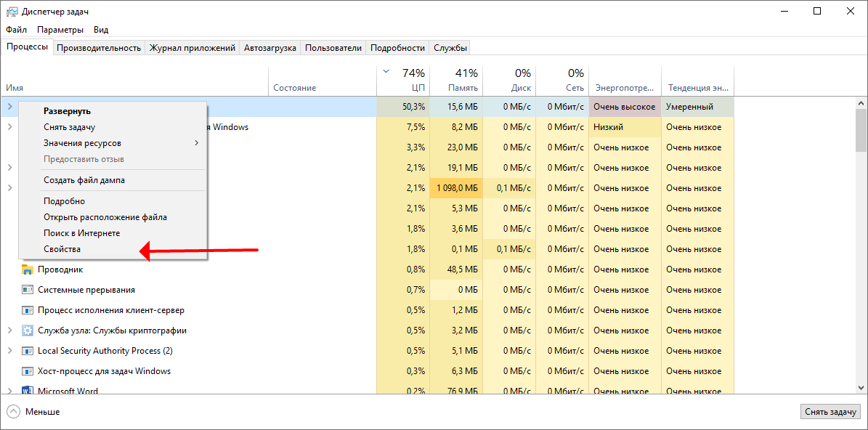Switch to the Подробности tab

pyautogui.click(x=397, y=48)
